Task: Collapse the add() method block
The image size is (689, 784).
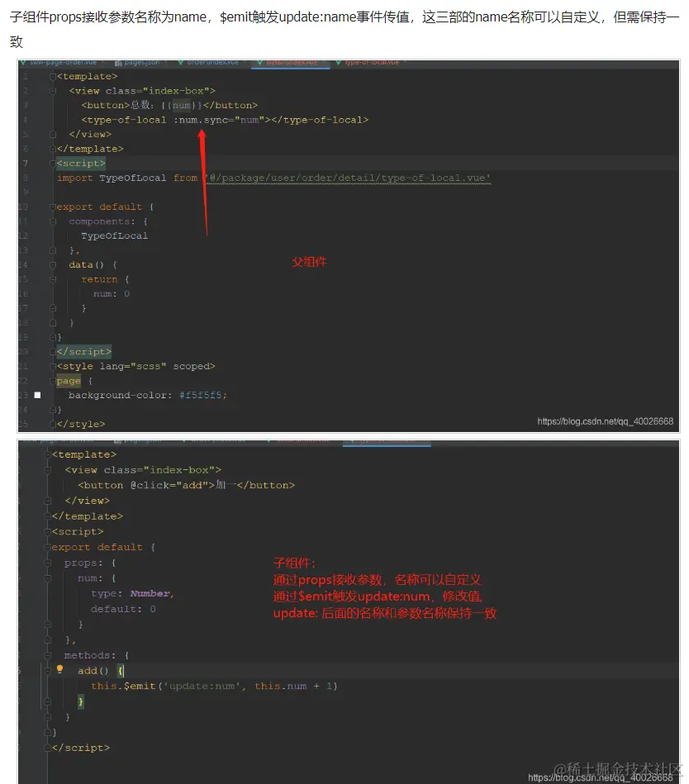Action: [x=48, y=671]
